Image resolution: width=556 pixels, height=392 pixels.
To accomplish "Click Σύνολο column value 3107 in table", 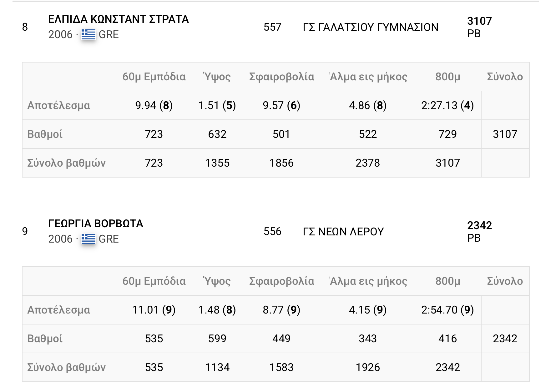I will (x=505, y=134).
